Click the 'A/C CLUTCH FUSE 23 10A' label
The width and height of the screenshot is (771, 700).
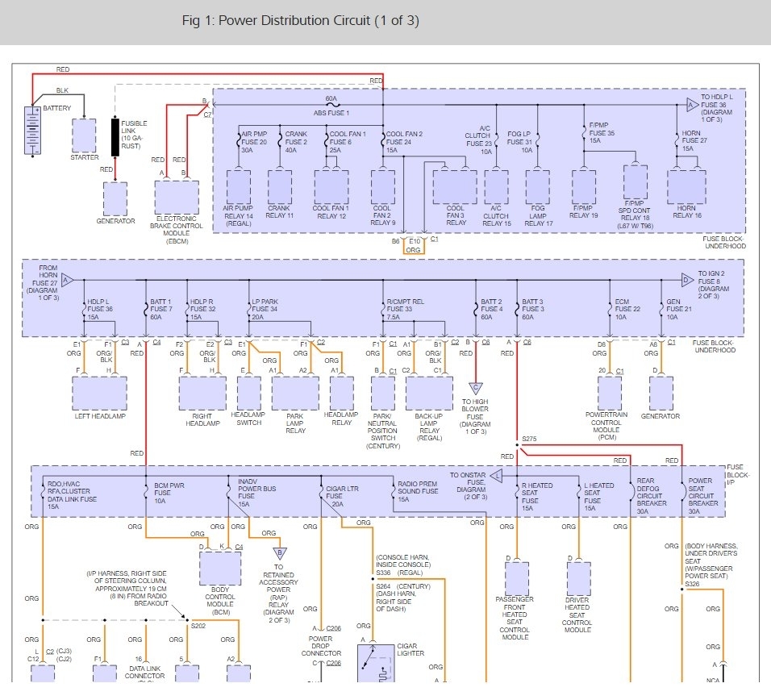pyautogui.click(x=478, y=140)
